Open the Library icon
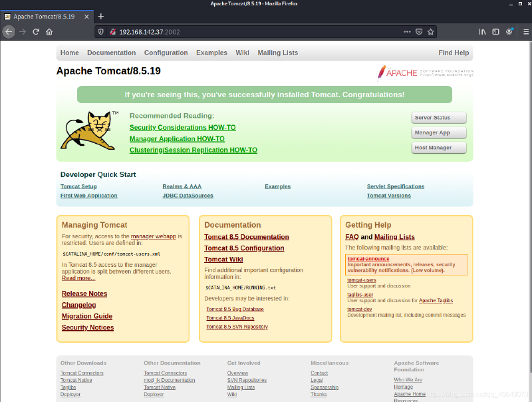532x402 pixels. 483,32
